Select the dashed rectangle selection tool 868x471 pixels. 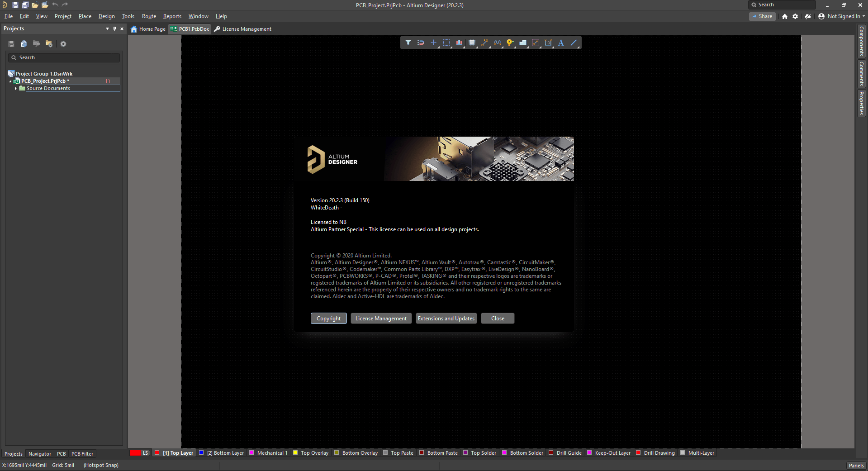[x=446, y=43]
